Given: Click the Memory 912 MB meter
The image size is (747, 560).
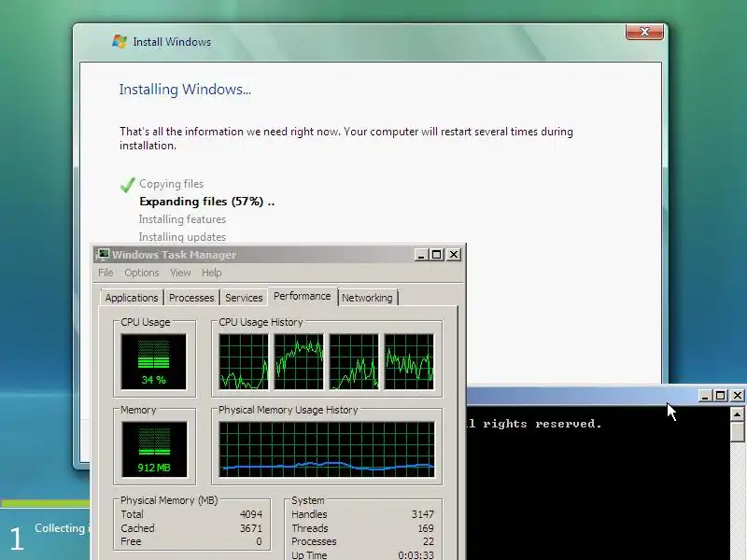Looking at the screenshot, I should (x=154, y=450).
